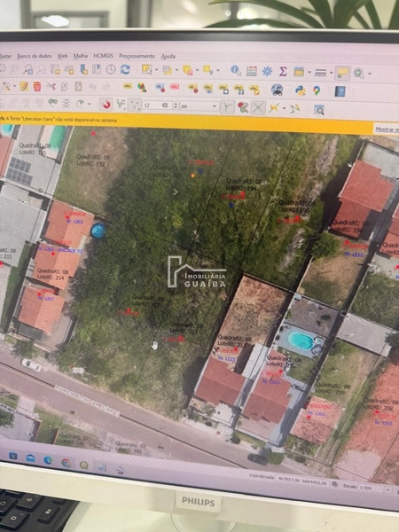The image size is (399, 532).
Task: Open the Python Console icon
Action: (300, 90)
